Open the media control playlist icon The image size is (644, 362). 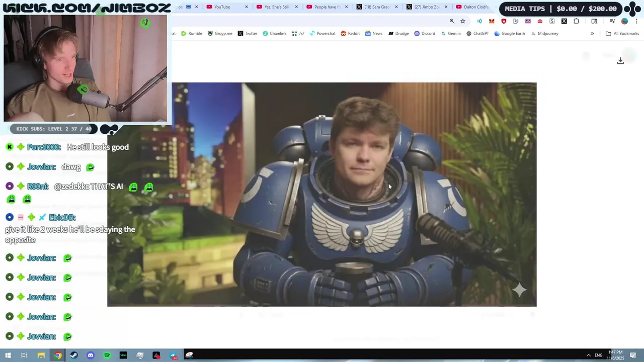pos(612,21)
